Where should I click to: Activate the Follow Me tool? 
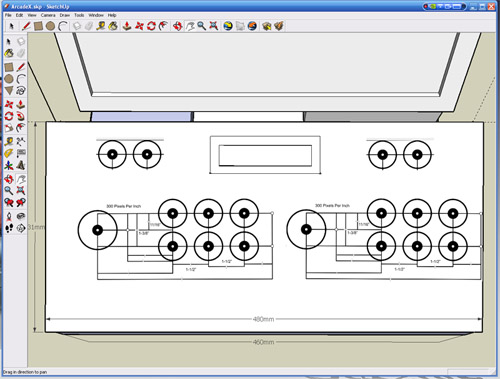tap(21, 116)
